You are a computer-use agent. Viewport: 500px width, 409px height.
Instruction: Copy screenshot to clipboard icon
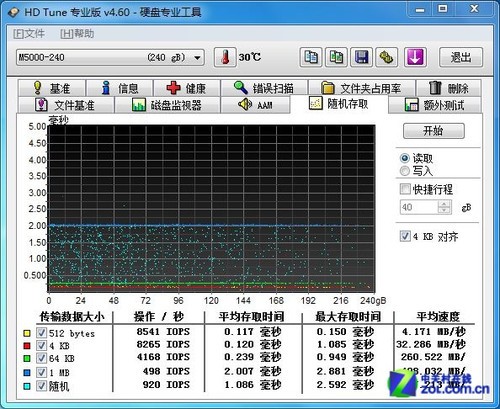tap(336, 57)
